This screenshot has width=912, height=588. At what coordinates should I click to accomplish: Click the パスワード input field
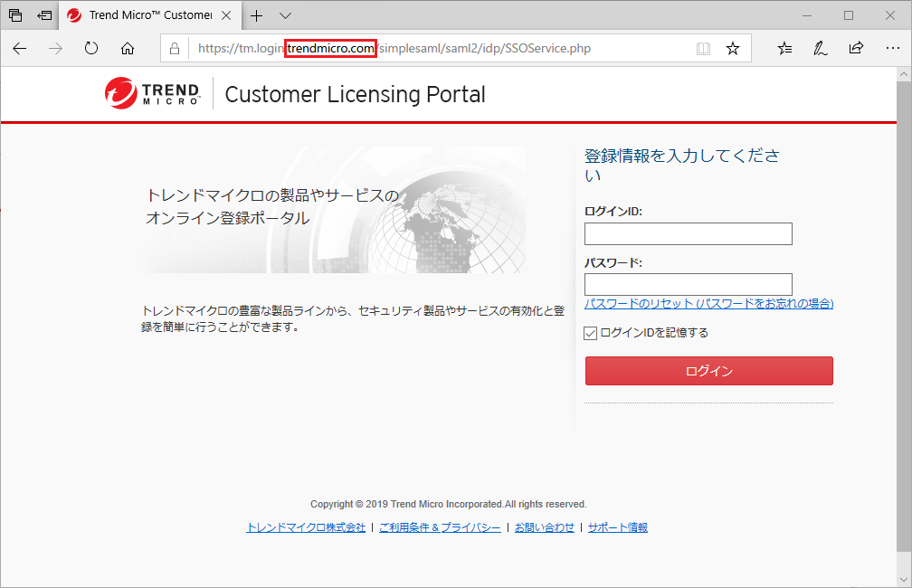[688, 284]
